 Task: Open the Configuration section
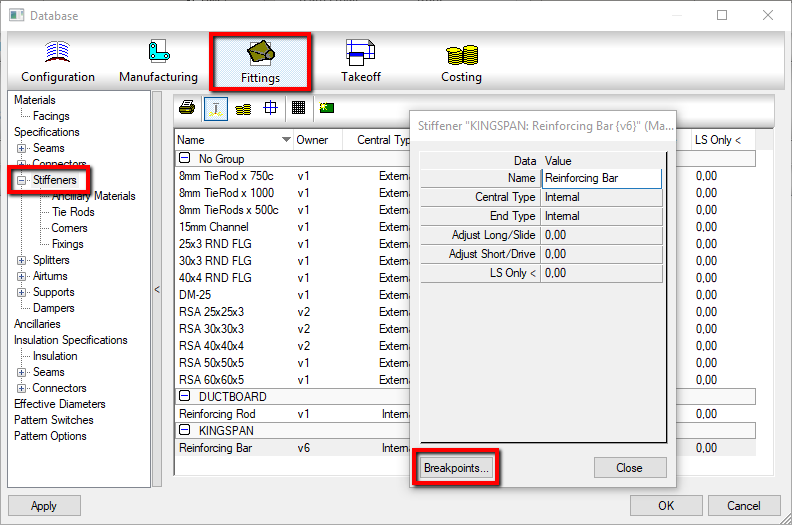point(58,62)
